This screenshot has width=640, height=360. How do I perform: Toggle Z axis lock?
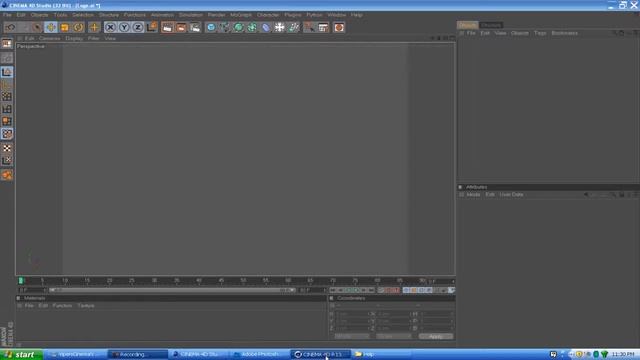click(x=138, y=27)
